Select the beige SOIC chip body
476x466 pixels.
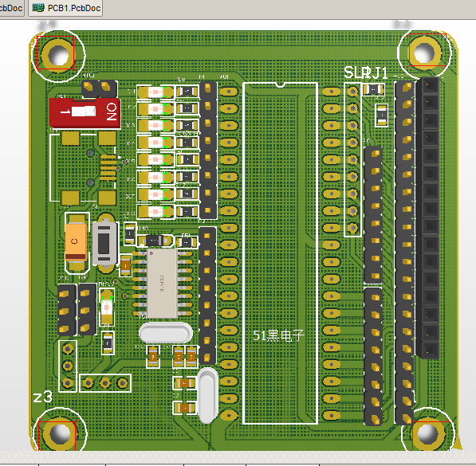(162, 283)
